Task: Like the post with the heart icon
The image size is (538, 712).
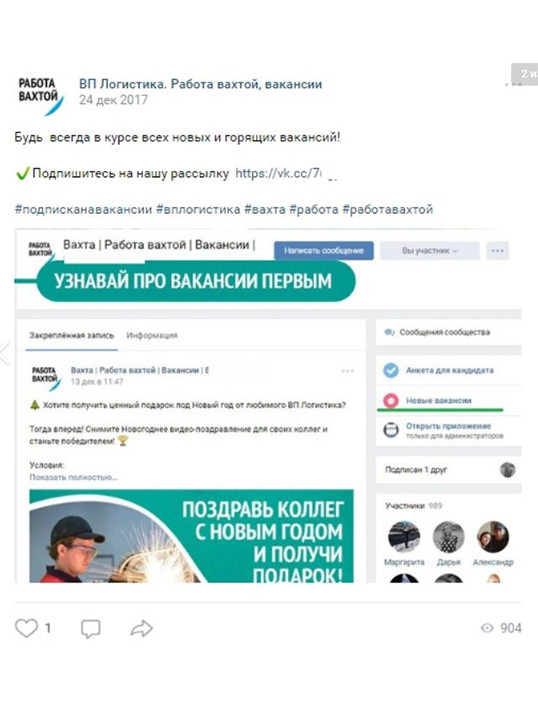Action: [x=26, y=628]
